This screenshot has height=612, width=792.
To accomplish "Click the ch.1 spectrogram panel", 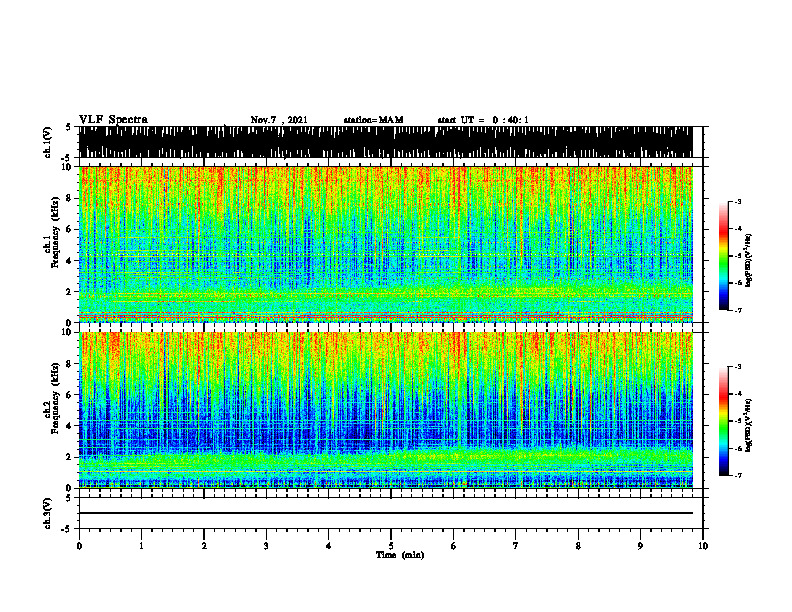I will coord(385,244).
